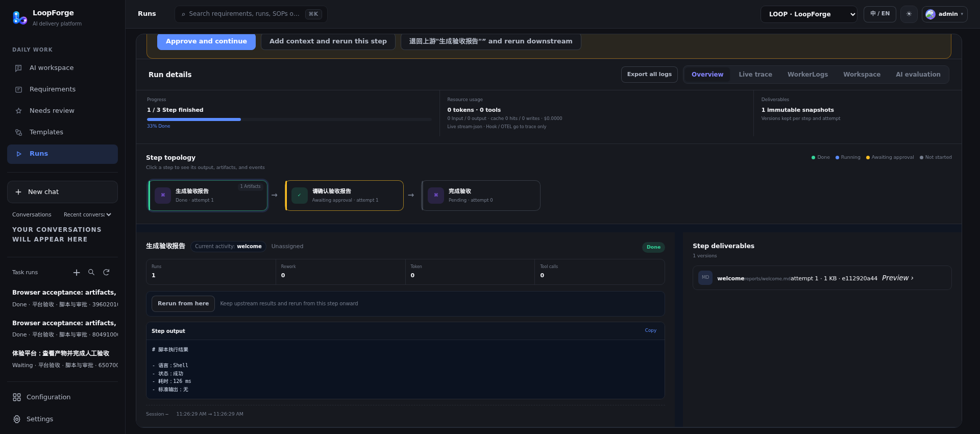Click Export all logs

649,75
